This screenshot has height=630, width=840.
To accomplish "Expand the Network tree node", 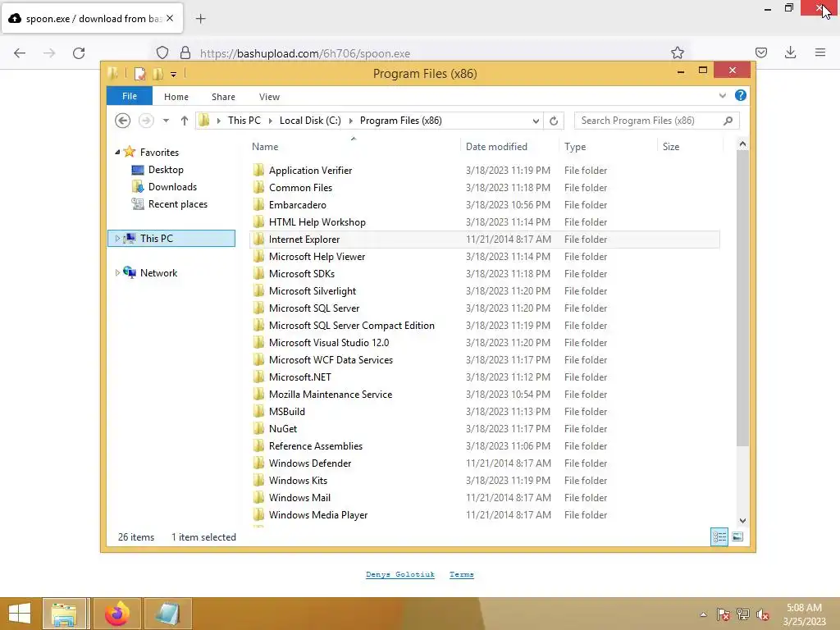I will click(x=117, y=272).
